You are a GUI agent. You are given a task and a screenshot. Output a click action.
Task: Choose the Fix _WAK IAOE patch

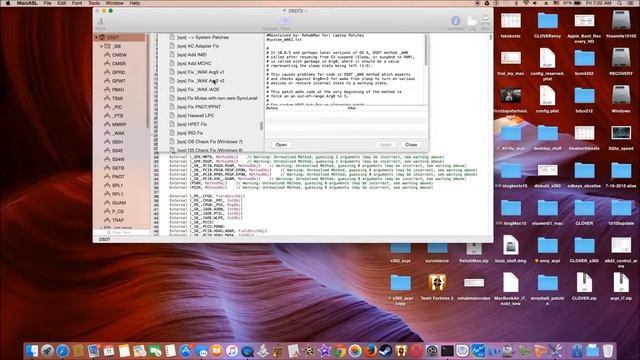[198, 89]
